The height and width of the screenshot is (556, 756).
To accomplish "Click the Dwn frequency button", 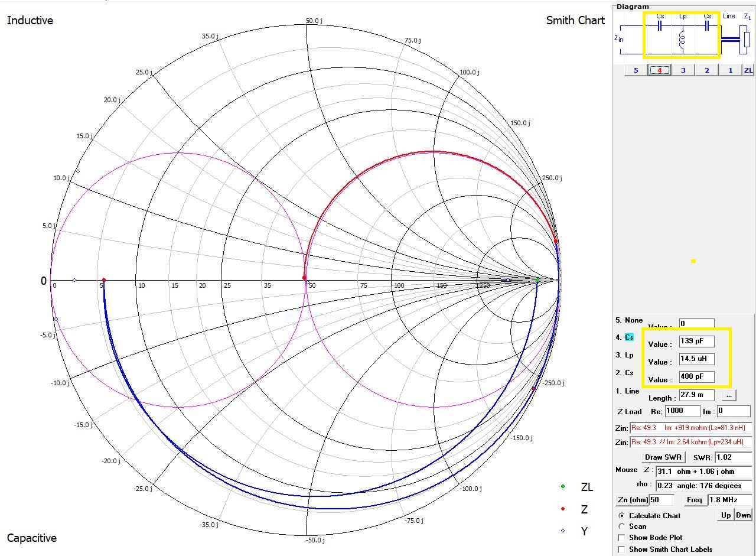I will click(744, 515).
